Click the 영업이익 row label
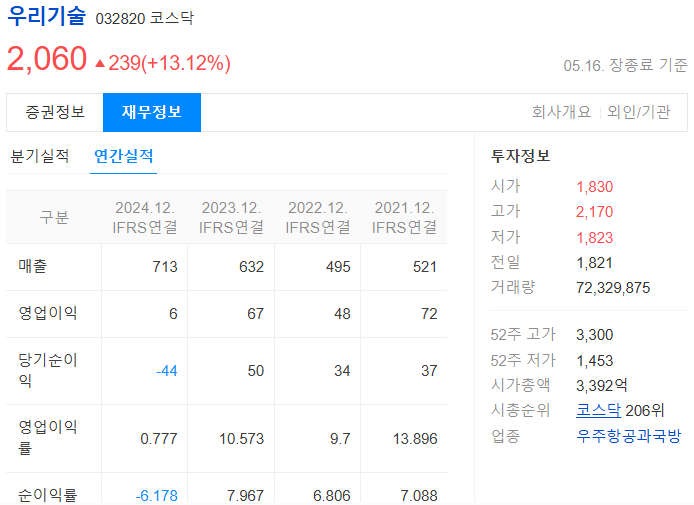Viewport: 694px width, 505px height. 48,313
